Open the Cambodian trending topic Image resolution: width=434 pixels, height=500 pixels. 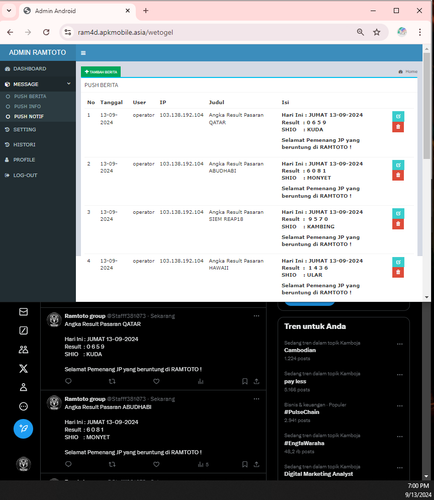[x=300, y=350]
